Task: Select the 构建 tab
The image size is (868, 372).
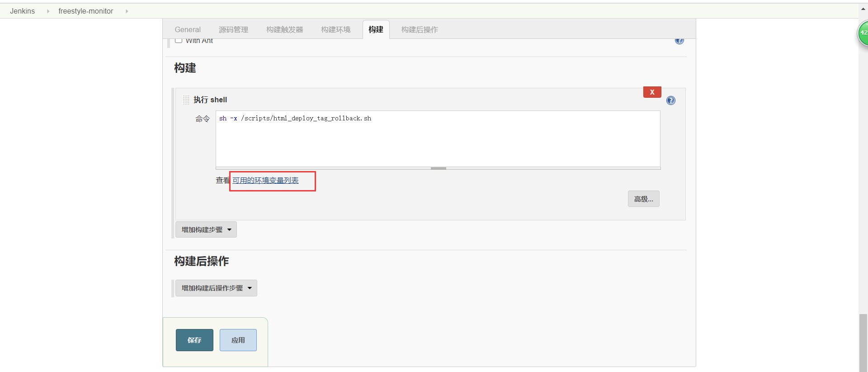Action: 376,29
